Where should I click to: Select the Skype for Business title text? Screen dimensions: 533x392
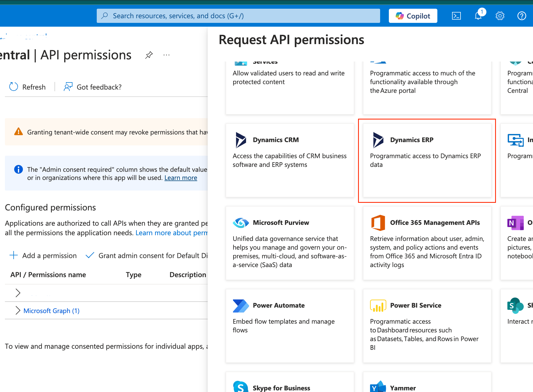(x=281, y=388)
